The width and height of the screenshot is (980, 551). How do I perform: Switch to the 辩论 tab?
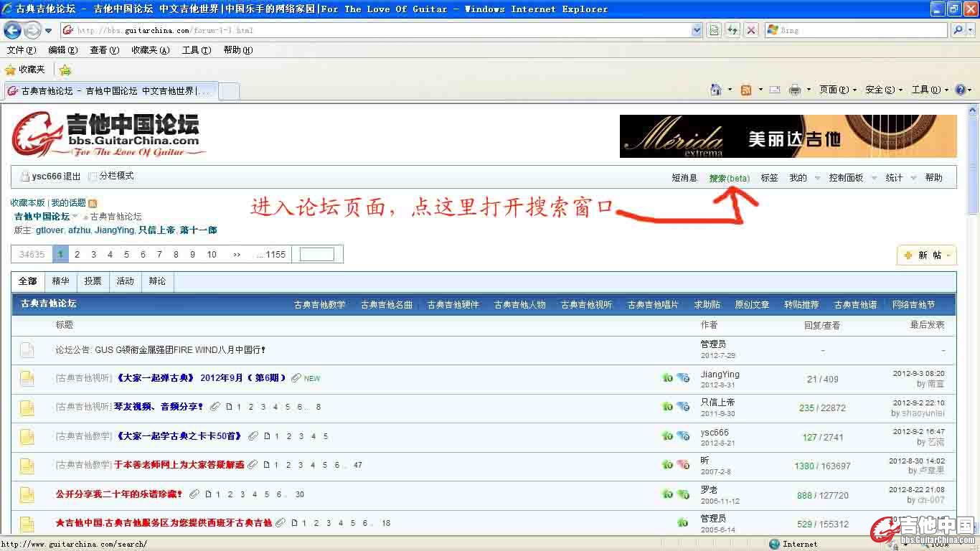[x=158, y=281]
